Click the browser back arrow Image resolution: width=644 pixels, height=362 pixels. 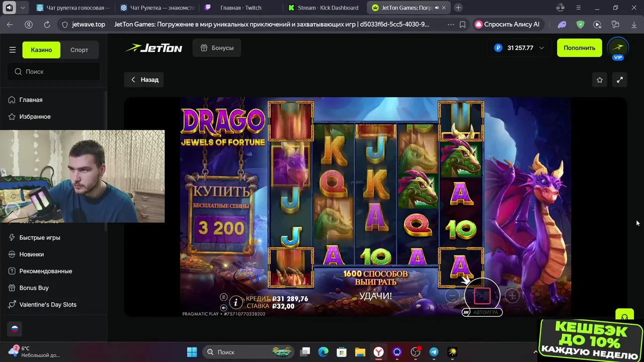(x=10, y=24)
